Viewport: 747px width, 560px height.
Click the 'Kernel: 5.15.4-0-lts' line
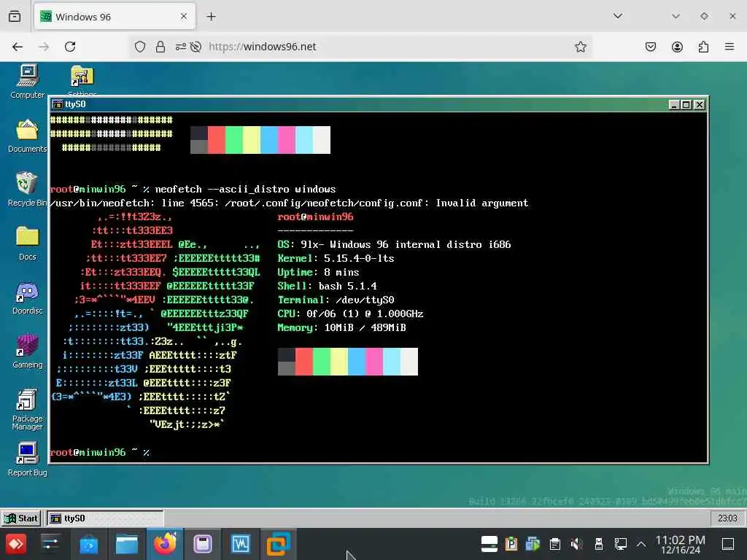(x=336, y=259)
